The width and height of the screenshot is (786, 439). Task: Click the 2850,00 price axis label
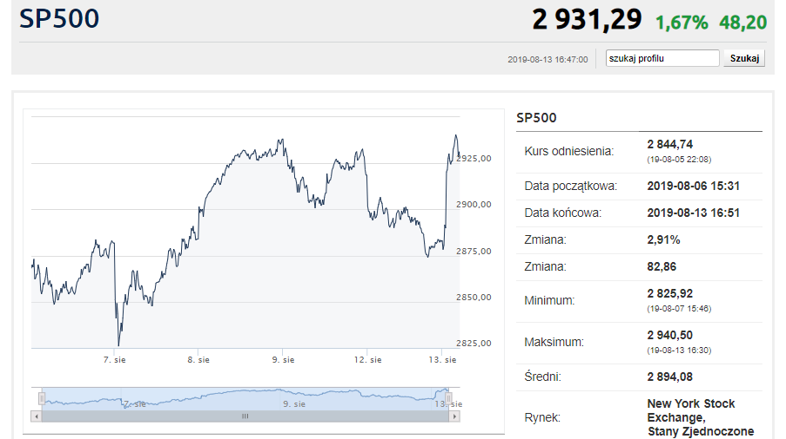(474, 297)
